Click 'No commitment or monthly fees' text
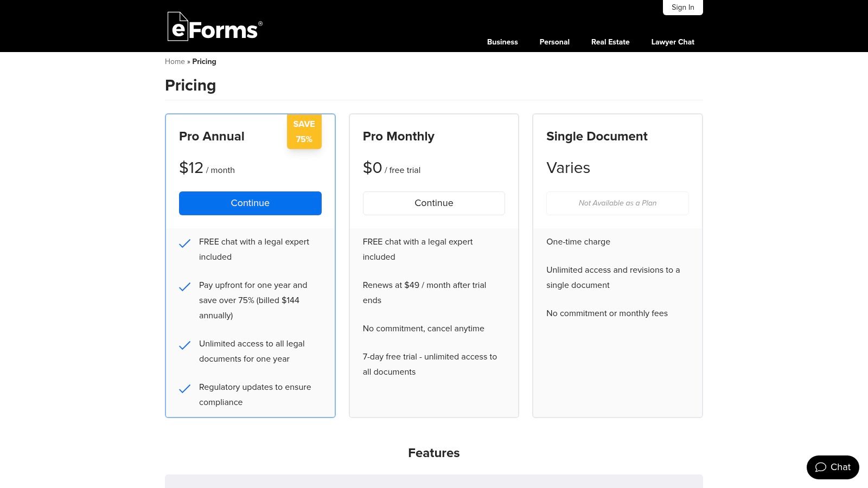The width and height of the screenshot is (868, 488). (607, 313)
